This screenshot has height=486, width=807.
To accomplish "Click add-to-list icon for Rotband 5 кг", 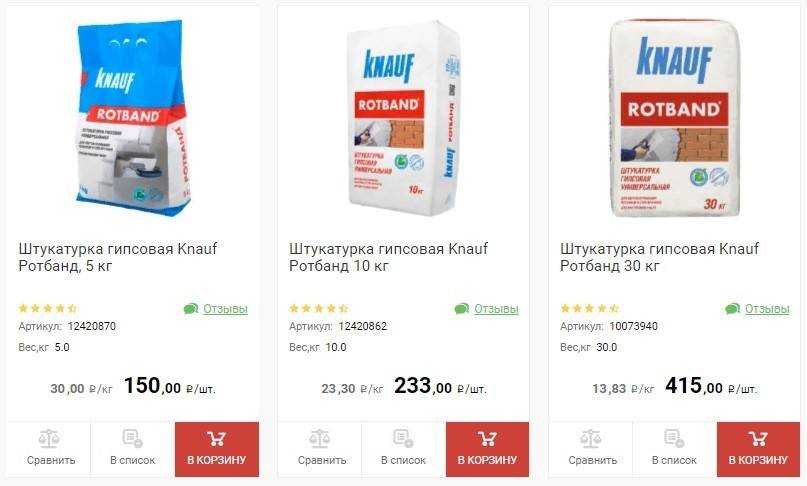I will (x=132, y=439).
